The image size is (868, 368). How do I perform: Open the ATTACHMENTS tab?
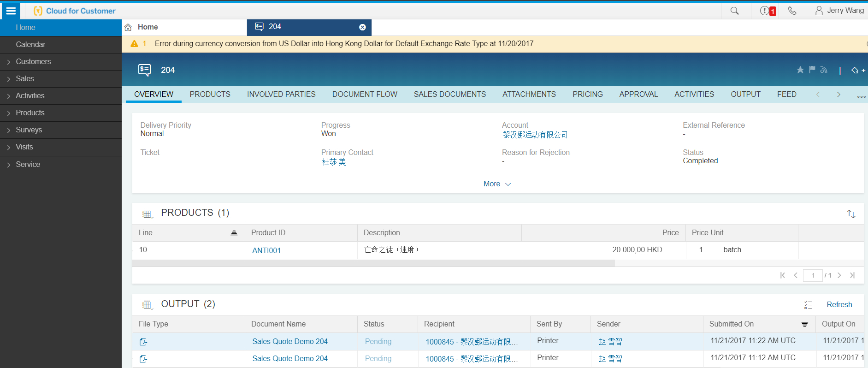click(x=529, y=94)
